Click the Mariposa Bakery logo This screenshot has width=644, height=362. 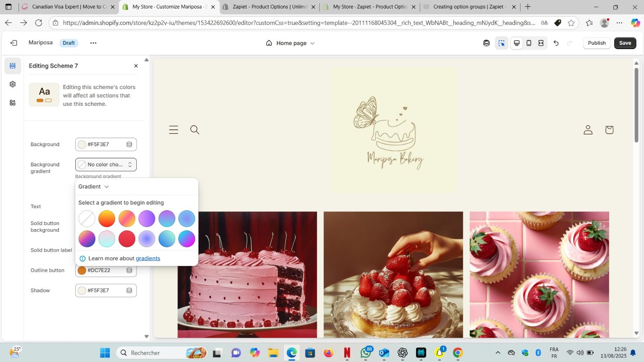coord(394,130)
